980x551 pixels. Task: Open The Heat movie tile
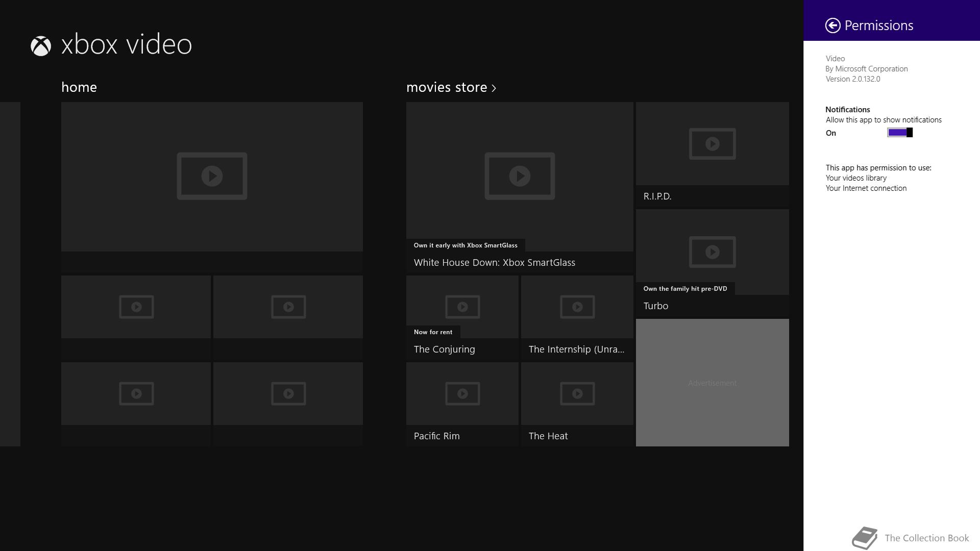pos(577,404)
